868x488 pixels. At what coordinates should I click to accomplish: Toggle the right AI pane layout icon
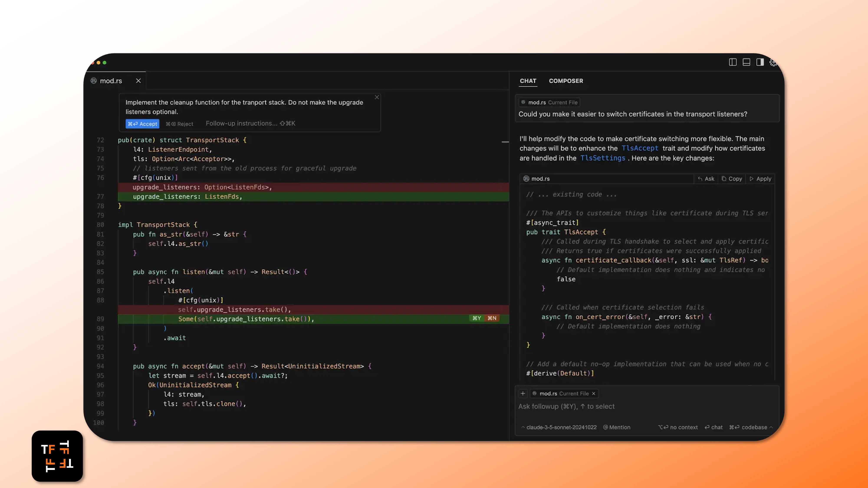point(760,62)
